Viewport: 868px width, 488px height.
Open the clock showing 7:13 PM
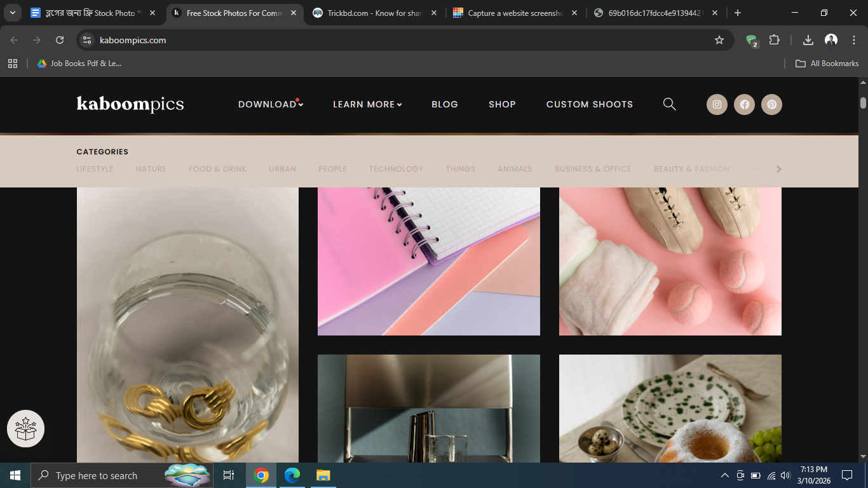(x=814, y=475)
